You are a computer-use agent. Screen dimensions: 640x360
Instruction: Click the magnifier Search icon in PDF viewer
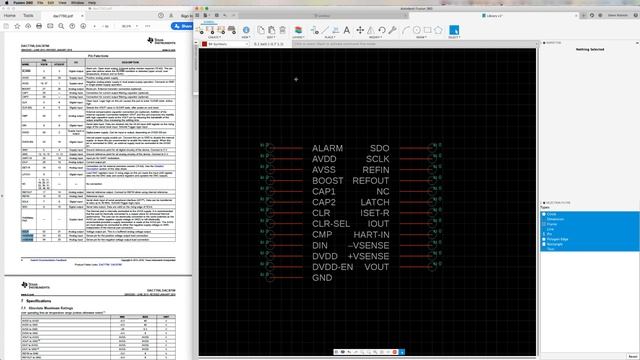point(61,26)
